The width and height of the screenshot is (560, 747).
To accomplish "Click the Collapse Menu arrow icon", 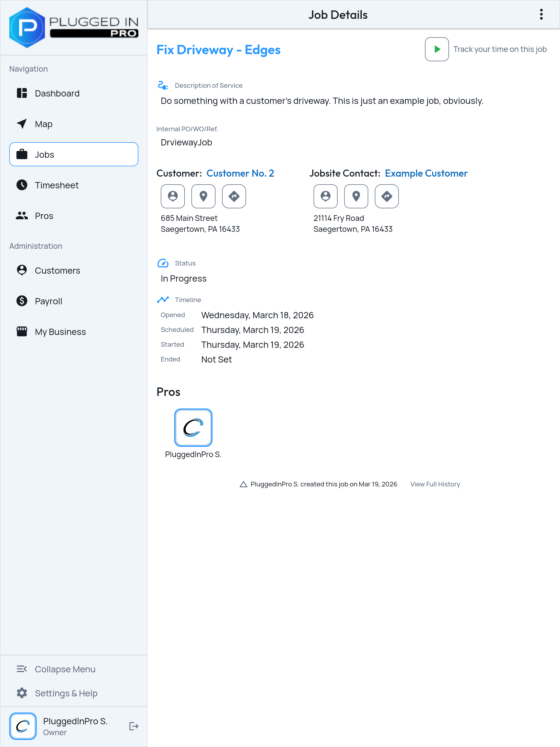I will coord(22,669).
